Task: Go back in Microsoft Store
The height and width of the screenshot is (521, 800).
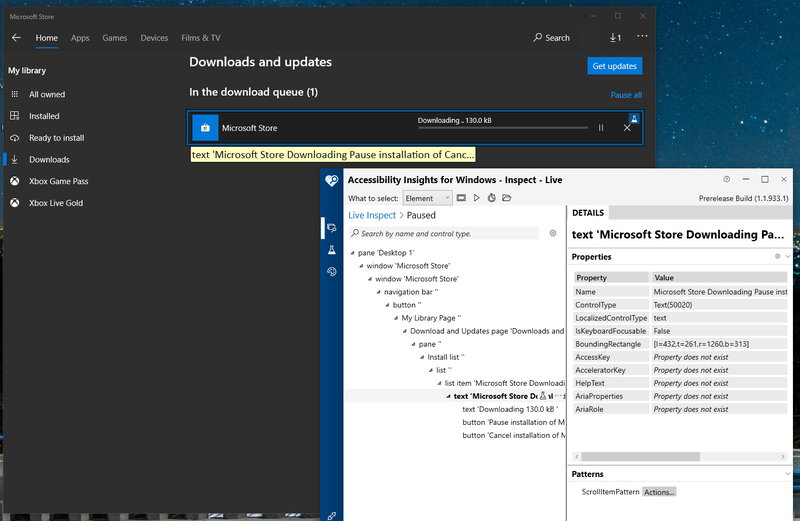Action: tap(16, 38)
